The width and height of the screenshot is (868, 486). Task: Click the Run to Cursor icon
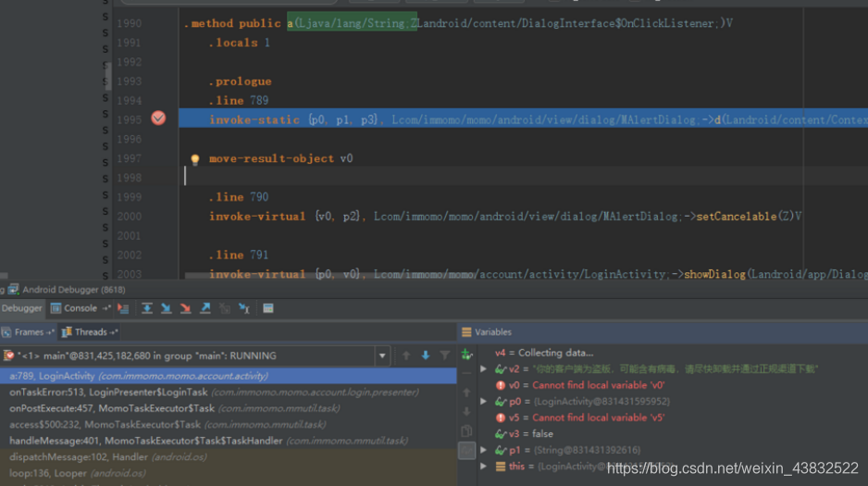244,308
